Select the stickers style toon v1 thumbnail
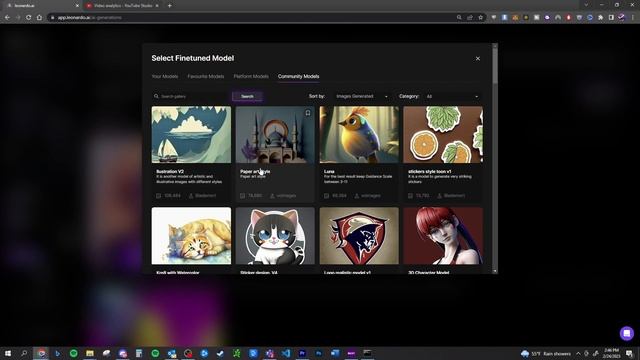 (443, 135)
